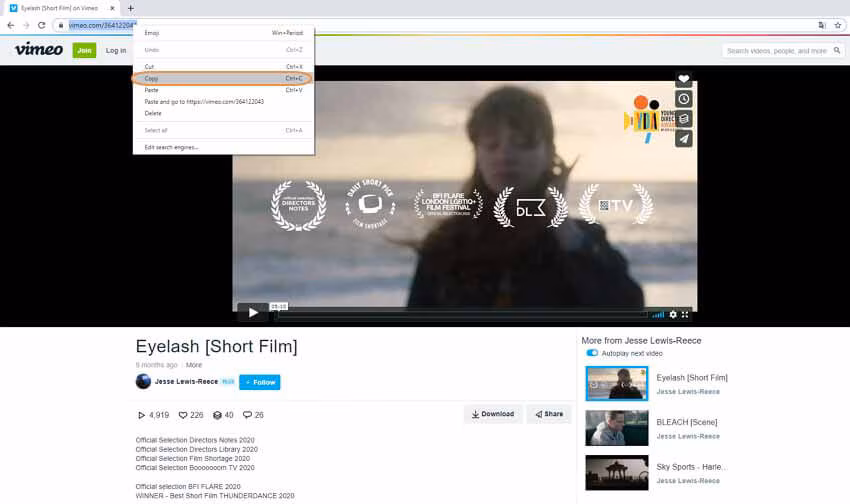Click the Sky Sports - Harle... title link
The image size is (850, 504).
tap(691, 467)
